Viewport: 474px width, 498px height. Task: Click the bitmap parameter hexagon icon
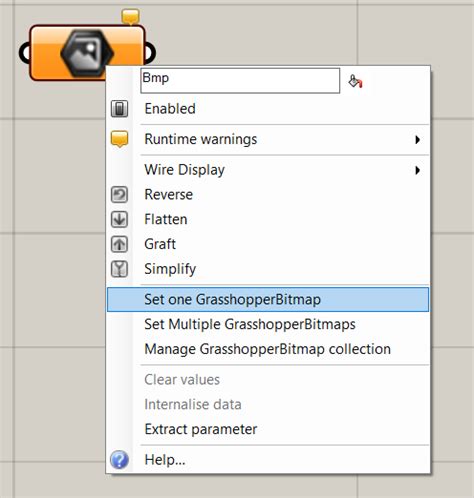[87, 53]
